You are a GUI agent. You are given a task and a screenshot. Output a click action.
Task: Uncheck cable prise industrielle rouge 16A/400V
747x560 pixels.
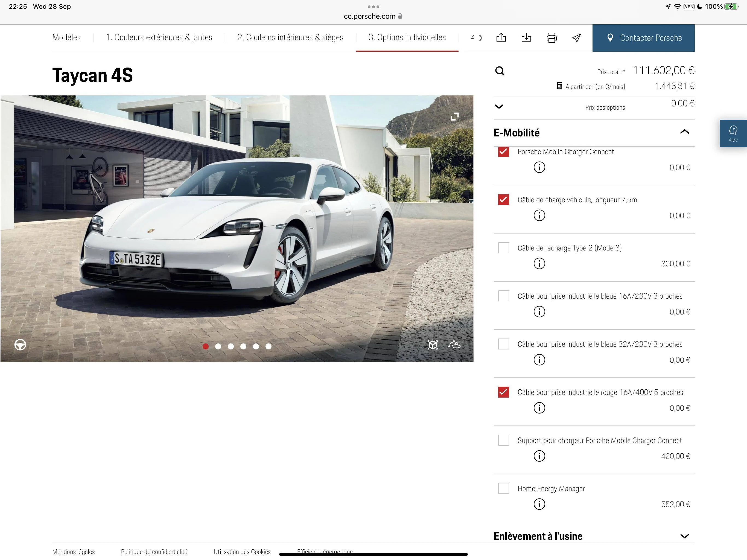(x=504, y=392)
